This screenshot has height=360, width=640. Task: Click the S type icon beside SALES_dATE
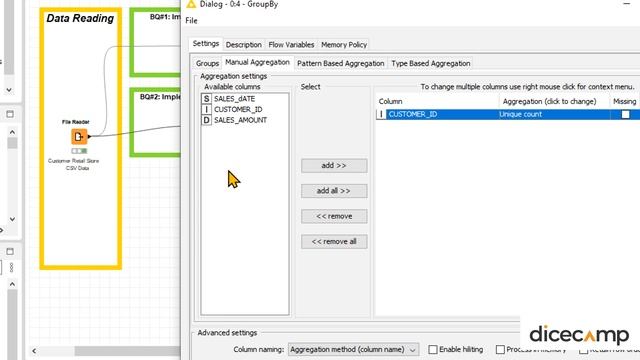pos(207,99)
